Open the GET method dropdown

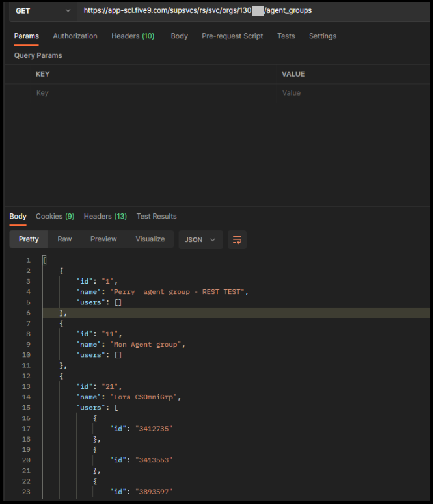pyautogui.click(x=43, y=11)
